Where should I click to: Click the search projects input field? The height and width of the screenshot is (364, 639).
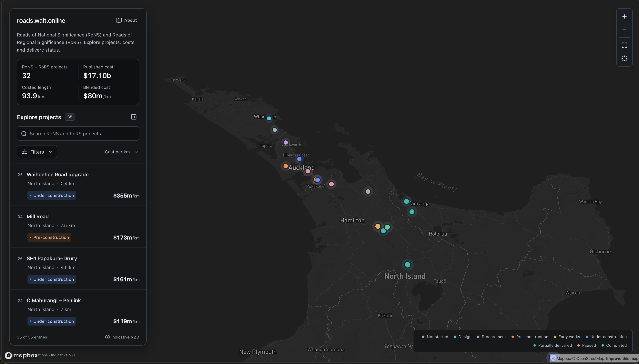click(x=78, y=134)
